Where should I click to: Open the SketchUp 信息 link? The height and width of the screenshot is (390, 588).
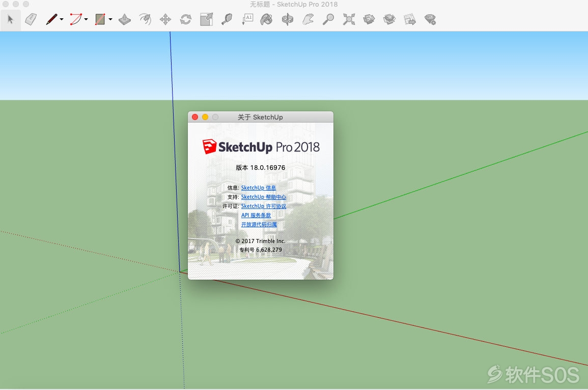click(259, 188)
